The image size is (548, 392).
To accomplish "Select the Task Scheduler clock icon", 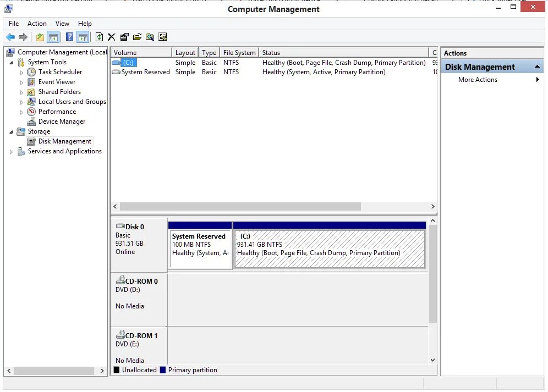I will (x=31, y=72).
